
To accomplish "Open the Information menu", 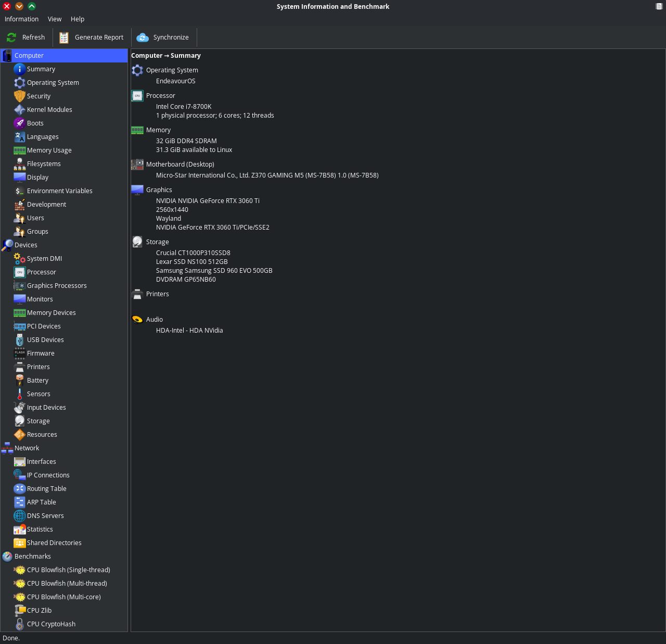I will click(21, 19).
